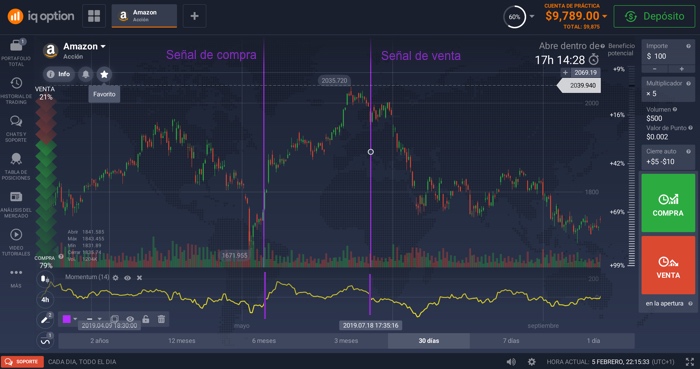Open the indicators wave icon
The image size is (700, 369).
pyautogui.click(x=45, y=340)
